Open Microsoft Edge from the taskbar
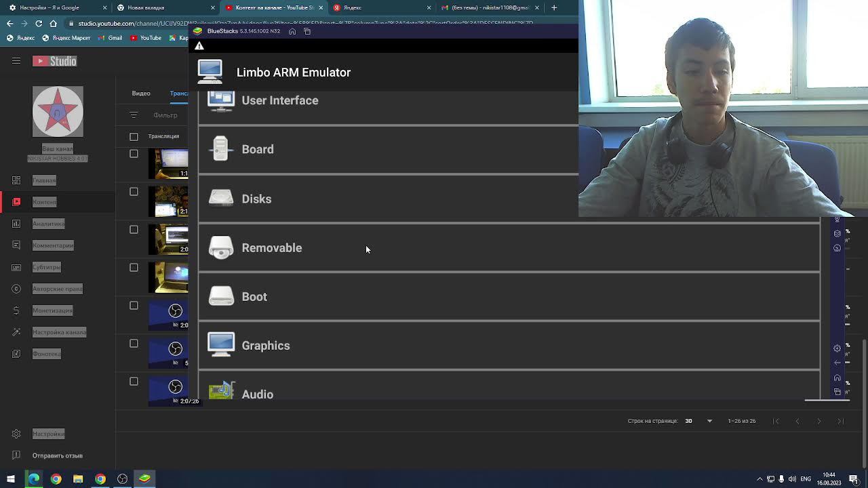Screen dimensions: 868x488 coord(34,479)
